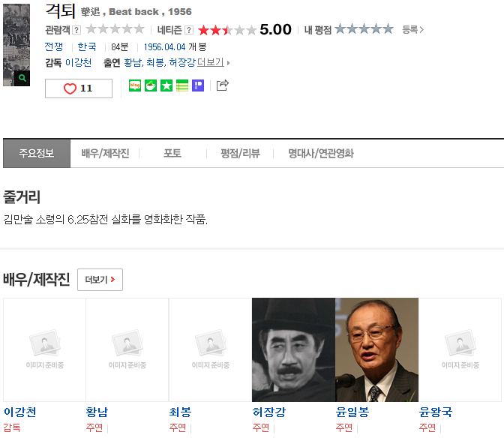Click the question mark next to 네티즌
This screenshot has height=444, width=504.
tap(189, 30)
